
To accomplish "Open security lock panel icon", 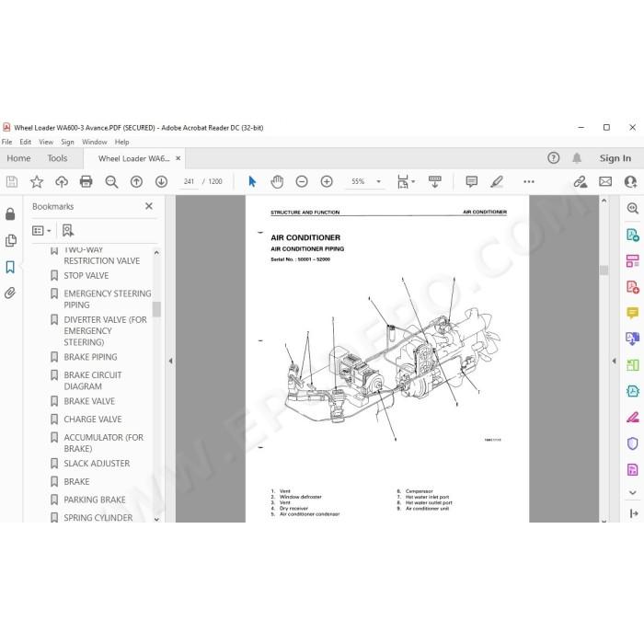I will click(x=10, y=214).
